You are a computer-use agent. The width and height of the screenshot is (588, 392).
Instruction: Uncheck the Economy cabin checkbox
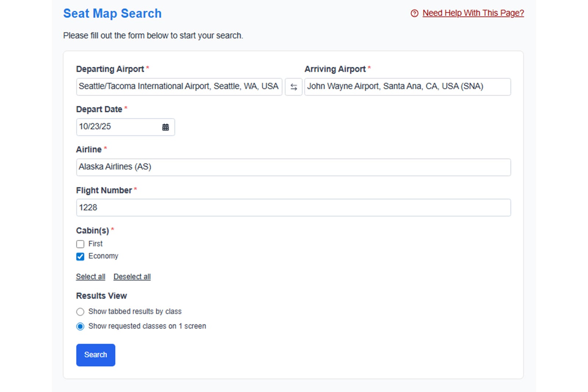tap(80, 256)
